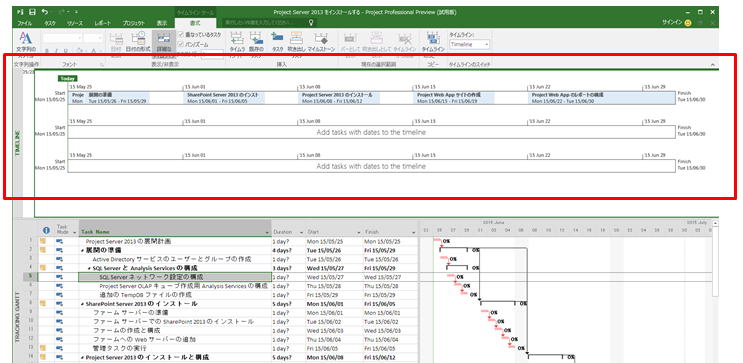Click second timeline 'Add tasks with dates' bar
The image size is (743, 363).
(371, 132)
